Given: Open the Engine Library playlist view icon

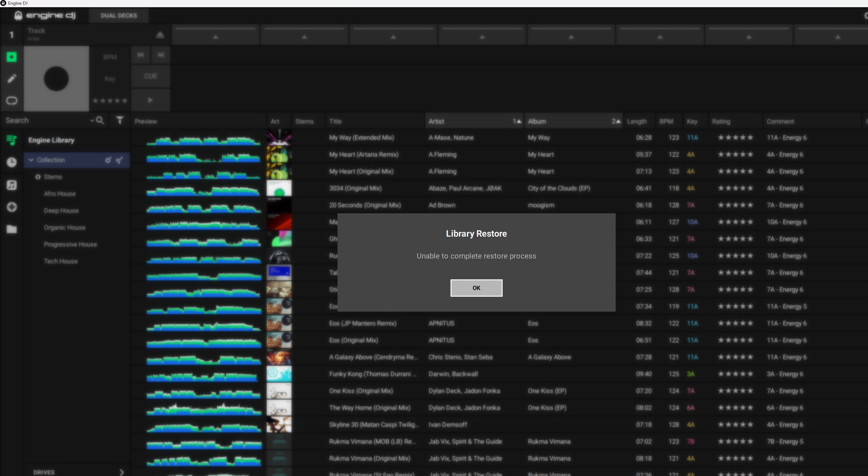Looking at the screenshot, I should click(x=11, y=140).
